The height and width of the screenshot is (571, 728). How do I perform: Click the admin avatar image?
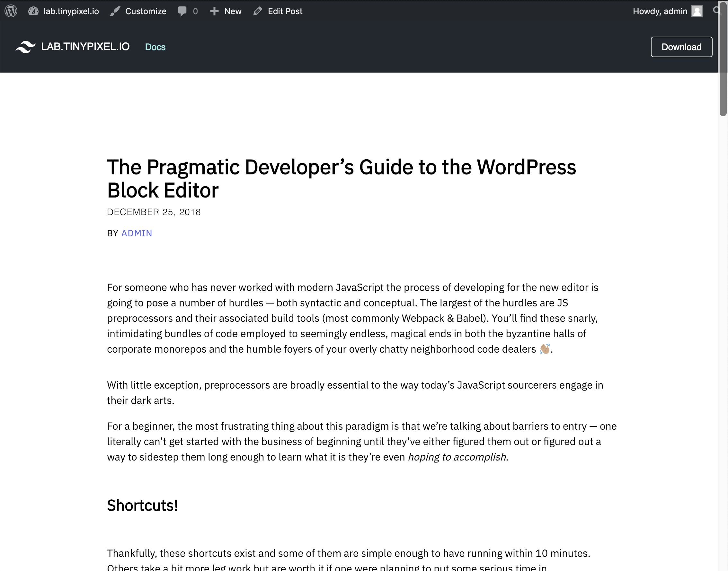pyautogui.click(x=697, y=11)
